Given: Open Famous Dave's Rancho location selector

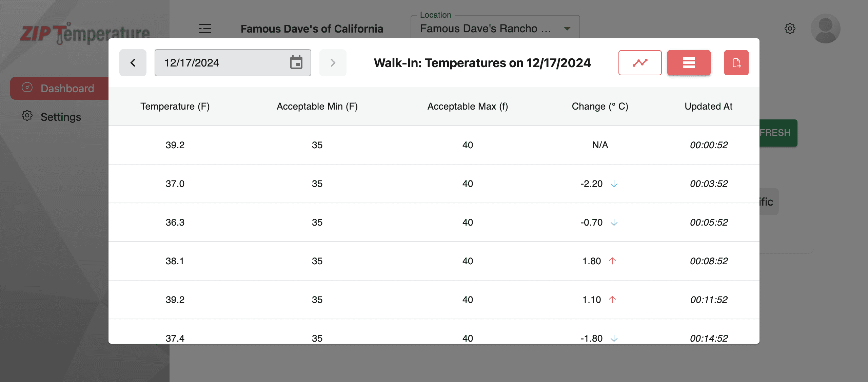Looking at the screenshot, I should tap(485, 29).
